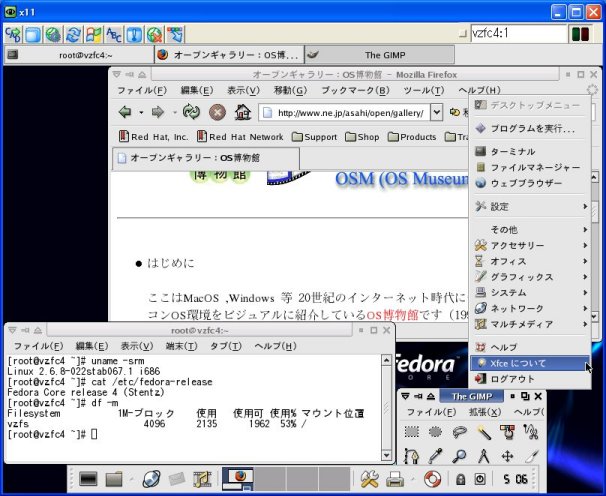This screenshot has width=606, height=496.
Task: Open the lifebuoy help icon on panel
Action: (432, 479)
